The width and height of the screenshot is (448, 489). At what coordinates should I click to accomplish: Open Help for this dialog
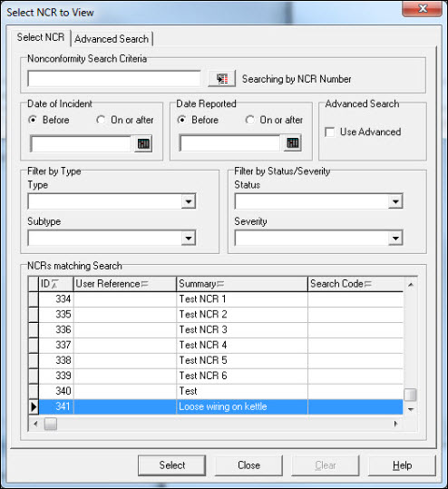[x=402, y=465]
